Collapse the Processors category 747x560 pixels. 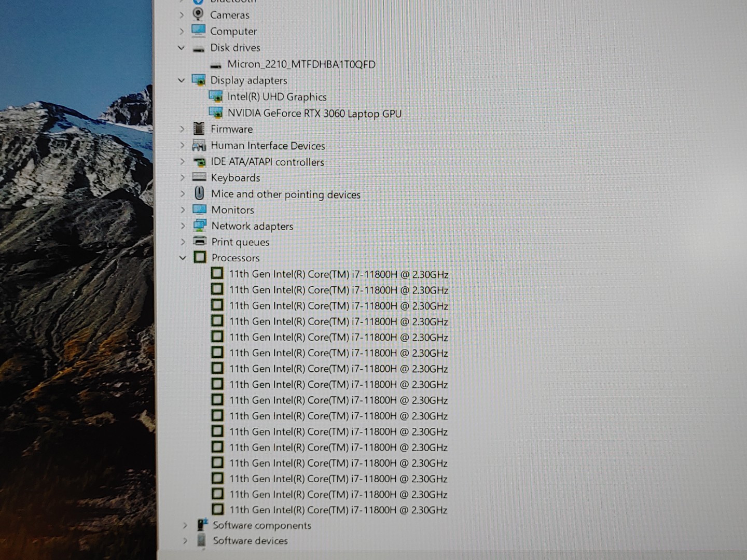coord(183,258)
